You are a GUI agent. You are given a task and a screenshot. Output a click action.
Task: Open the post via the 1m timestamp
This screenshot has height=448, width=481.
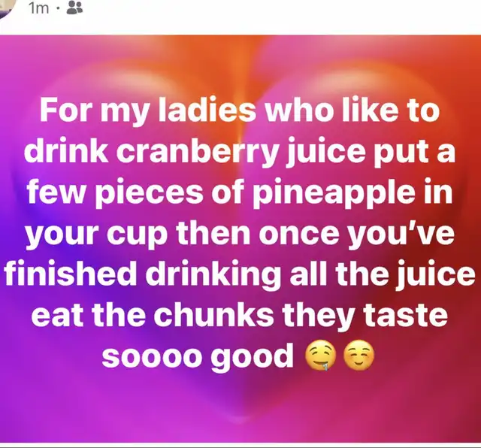tap(39, 8)
